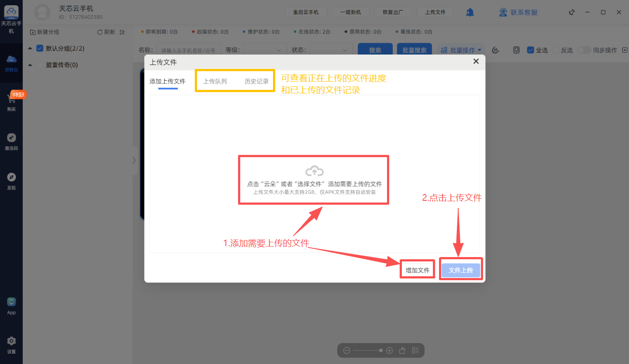The image size is (629, 364).
Task: Click the zoom slider at bottom
Action: 368,350
